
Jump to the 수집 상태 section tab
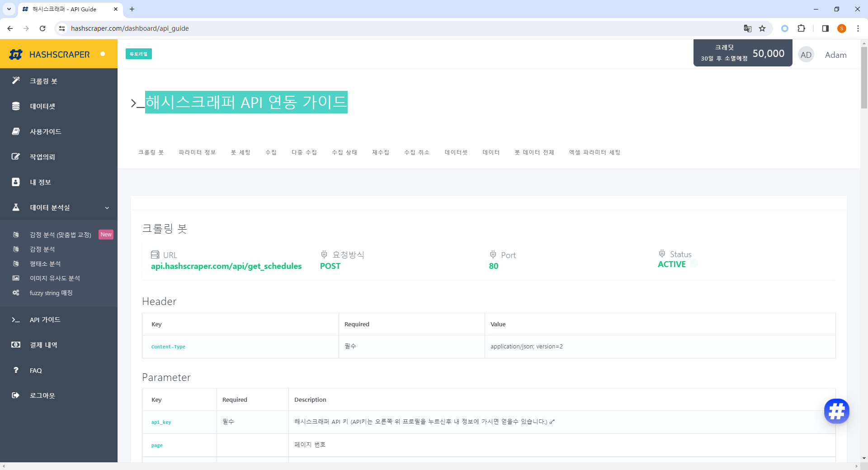pos(344,152)
